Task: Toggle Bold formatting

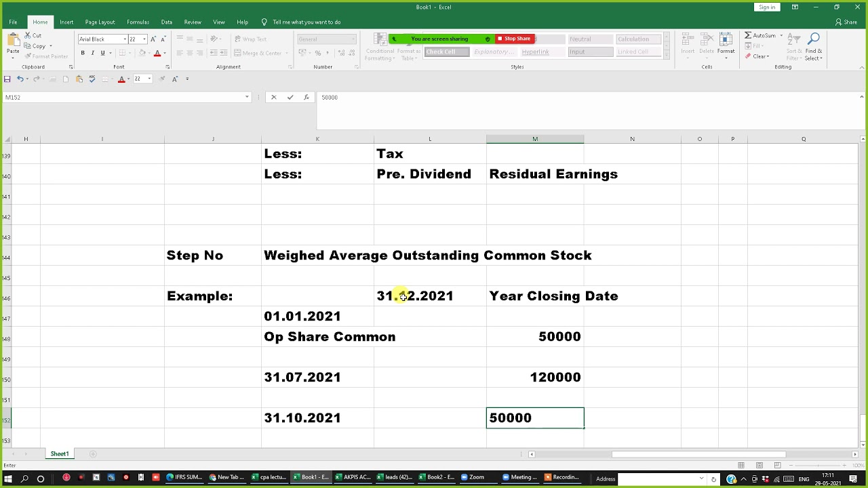Action: point(83,53)
